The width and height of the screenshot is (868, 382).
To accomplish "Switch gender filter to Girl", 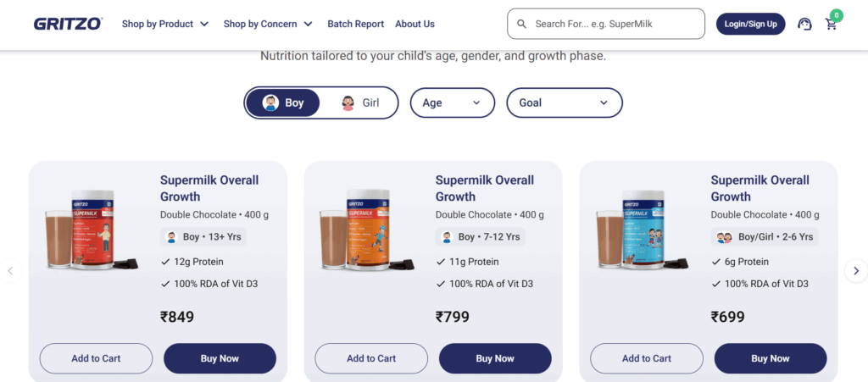I will 361,102.
